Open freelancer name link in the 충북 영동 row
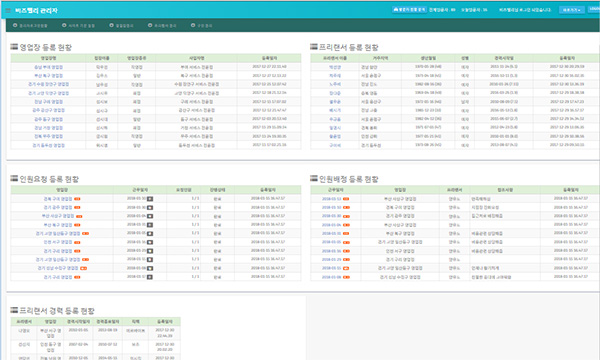The image size is (600, 360). coord(335,93)
